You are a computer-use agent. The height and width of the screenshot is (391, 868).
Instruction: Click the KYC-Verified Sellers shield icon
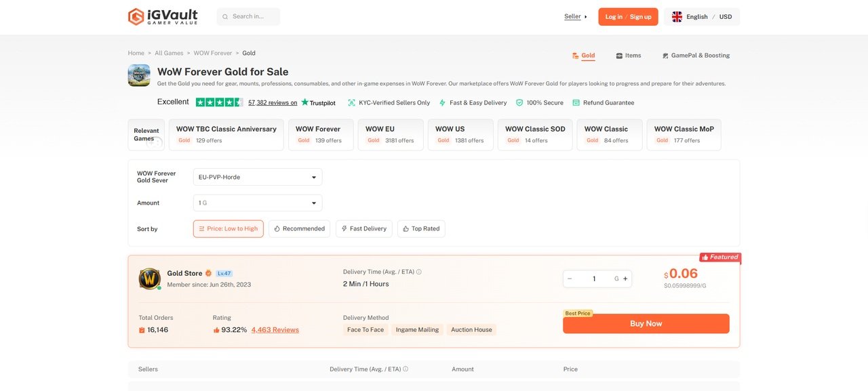351,103
